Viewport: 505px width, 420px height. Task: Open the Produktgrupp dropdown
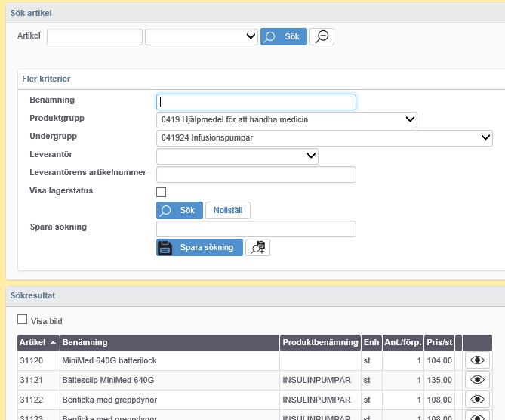287,119
